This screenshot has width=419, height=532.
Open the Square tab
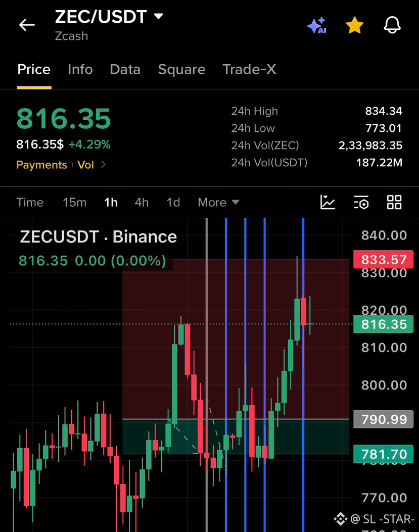pyautogui.click(x=181, y=70)
